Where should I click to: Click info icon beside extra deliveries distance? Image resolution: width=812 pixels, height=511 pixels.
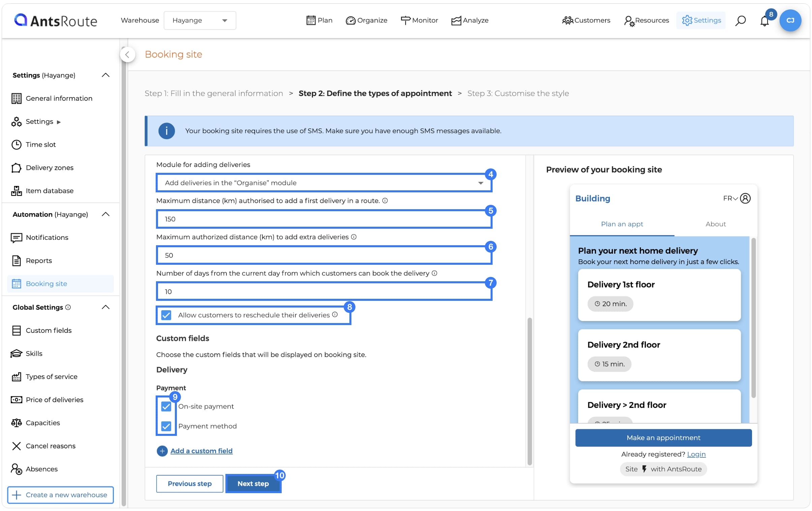coord(354,237)
